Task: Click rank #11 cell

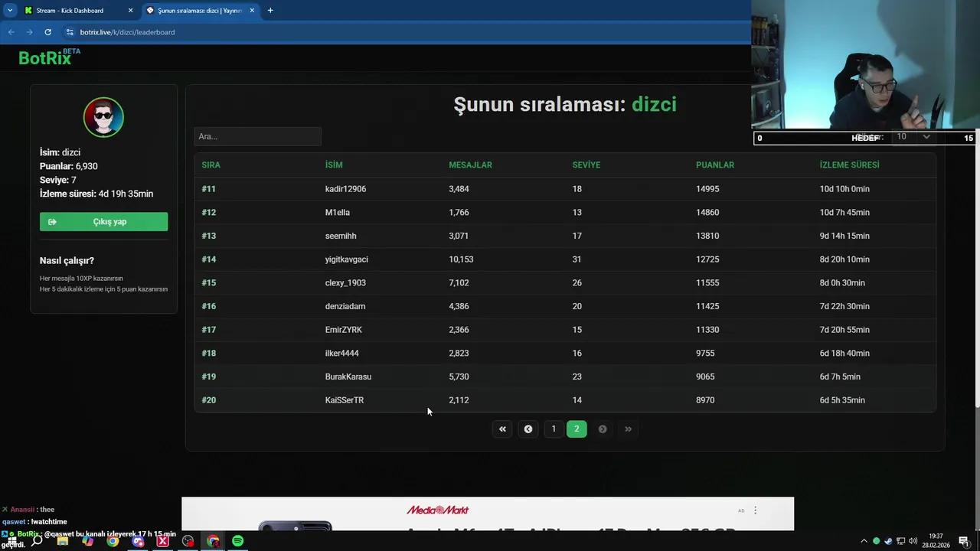Action: [208, 189]
